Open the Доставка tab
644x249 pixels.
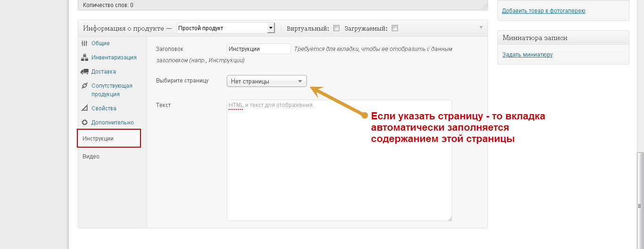pos(104,72)
